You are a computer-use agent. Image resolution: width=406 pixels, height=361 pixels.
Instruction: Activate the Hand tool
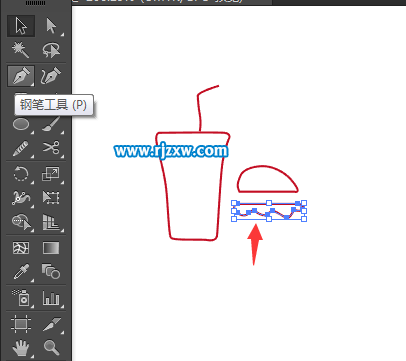pos(21,348)
